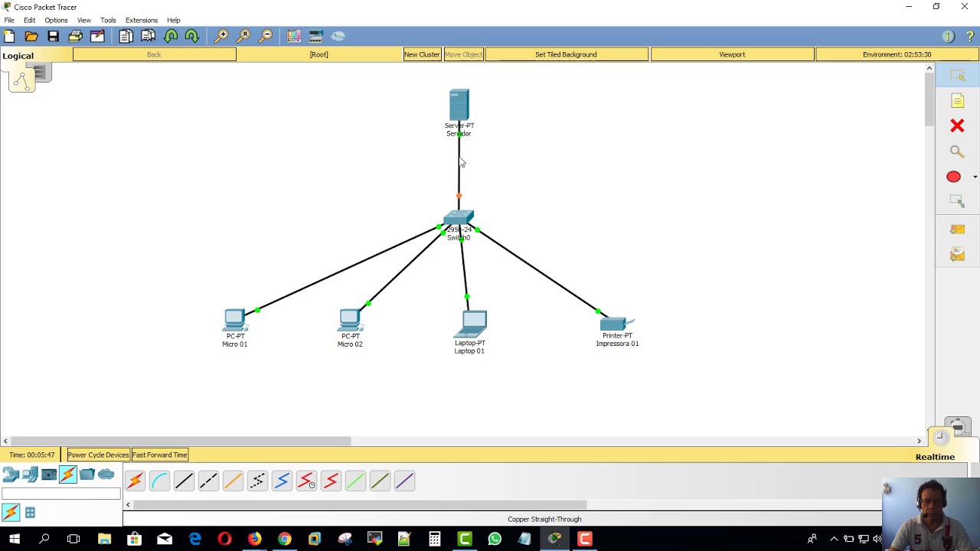Select the Add Complex PDU envelope
This screenshot has width=980, height=551.
pyautogui.click(x=957, y=254)
